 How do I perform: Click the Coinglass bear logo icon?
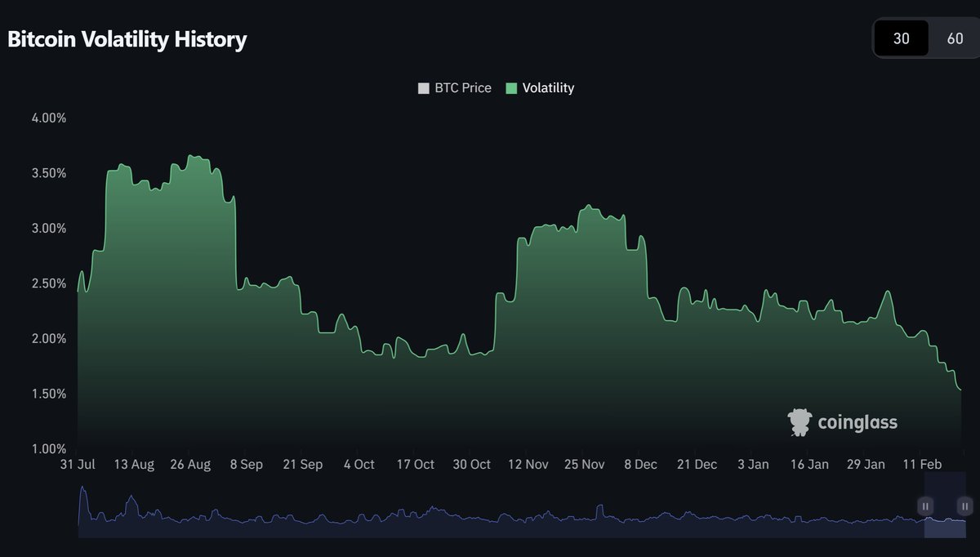(799, 422)
